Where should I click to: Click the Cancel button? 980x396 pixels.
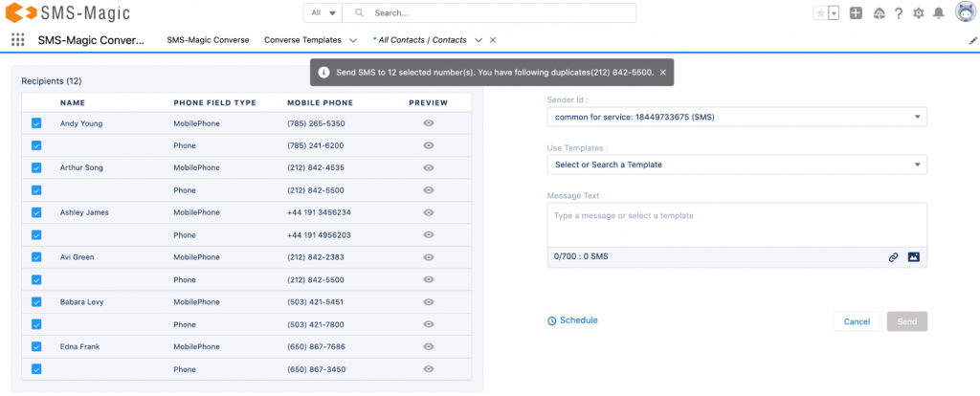pos(857,321)
